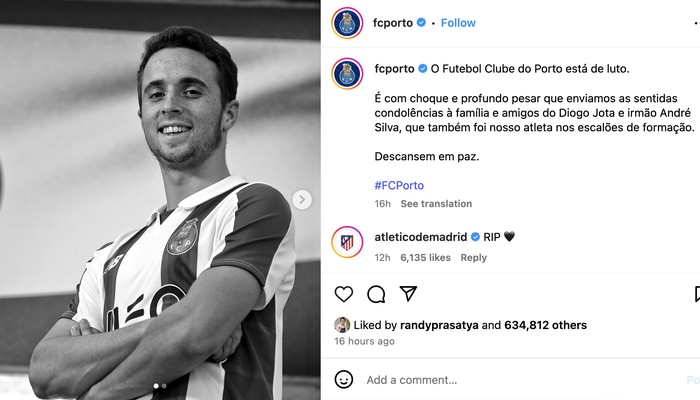Open atleticodemadrid profile avatar

(x=347, y=242)
